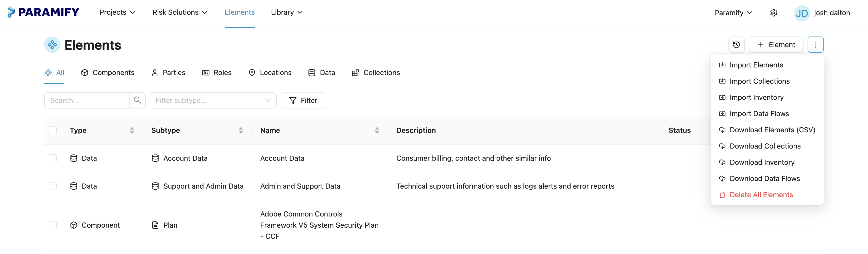Click the Element button
The height and width of the screenshot is (254, 868).
click(x=776, y=44)
